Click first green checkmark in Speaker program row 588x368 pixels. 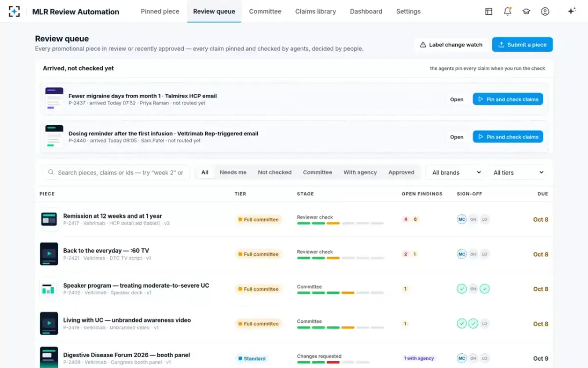[x=462, y=289]
